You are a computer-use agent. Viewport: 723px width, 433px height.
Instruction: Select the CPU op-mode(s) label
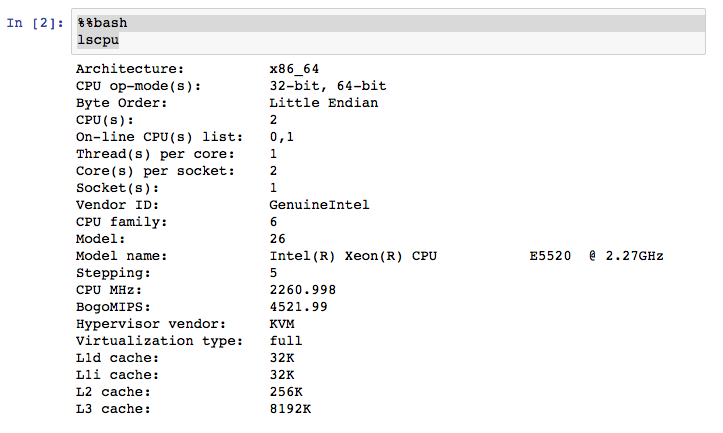[x=138, y=86]
